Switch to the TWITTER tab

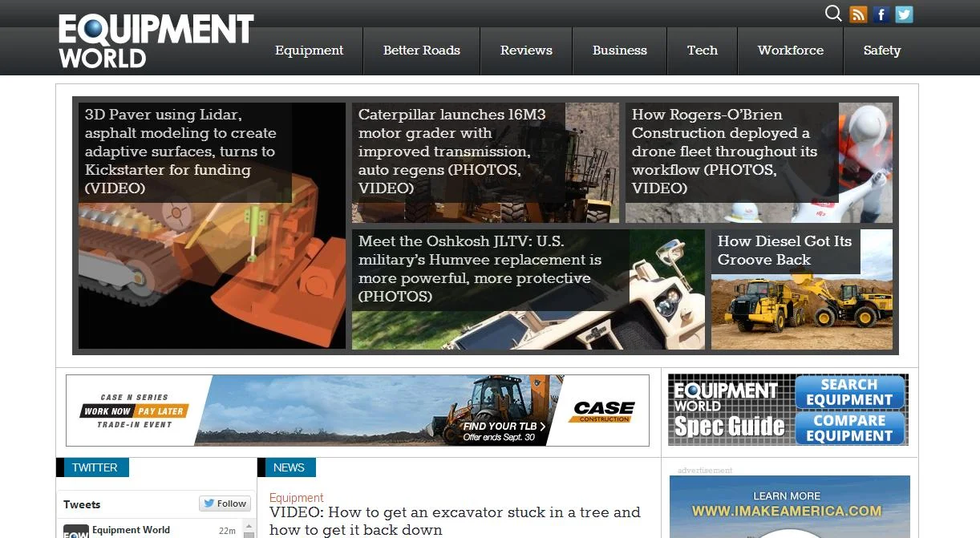(x=94, y=467)
